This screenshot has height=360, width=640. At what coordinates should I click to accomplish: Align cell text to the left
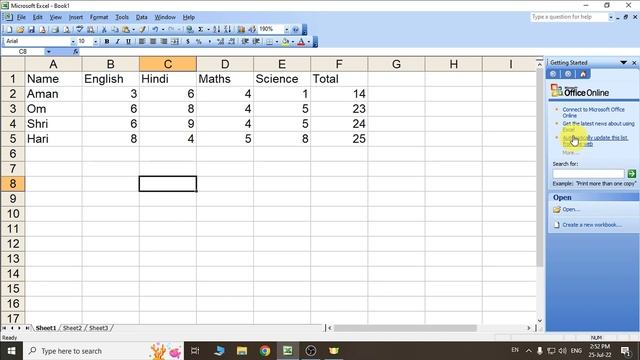pyautogui.click(x=142, y=41)
